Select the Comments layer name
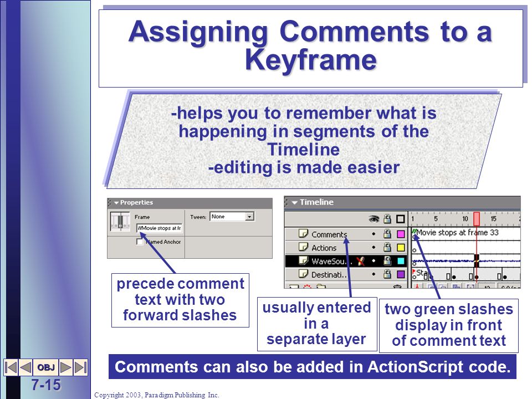Viewport: 532px width, 399px height. pos(329,234)
